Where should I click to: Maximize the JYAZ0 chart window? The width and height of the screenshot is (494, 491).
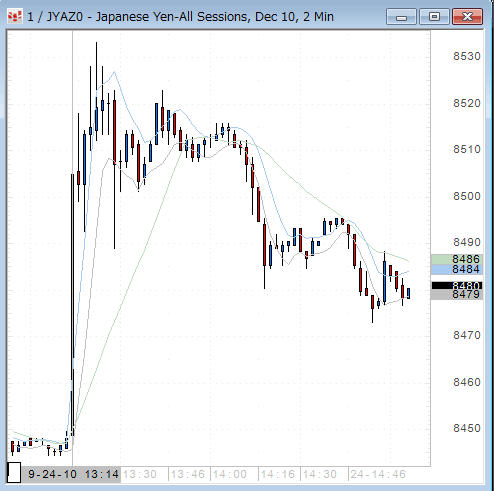click(434, 17)
